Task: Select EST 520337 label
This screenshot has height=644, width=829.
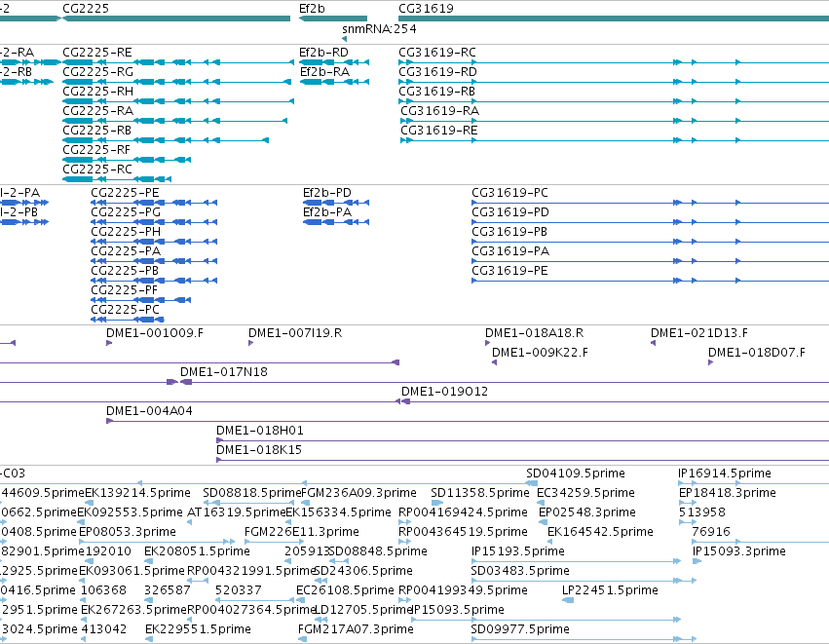Action: (238, 591)
